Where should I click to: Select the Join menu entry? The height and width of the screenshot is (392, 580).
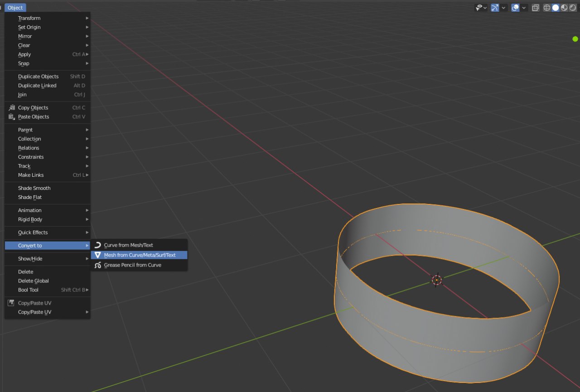click(x=48, y=95)
